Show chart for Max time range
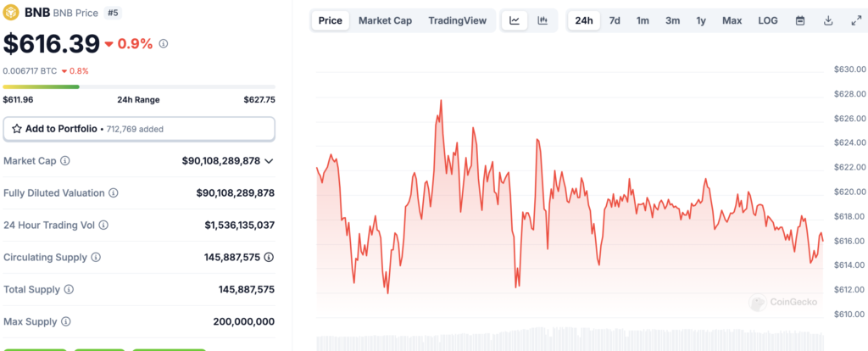868x351 pixels. coord(732,20)
